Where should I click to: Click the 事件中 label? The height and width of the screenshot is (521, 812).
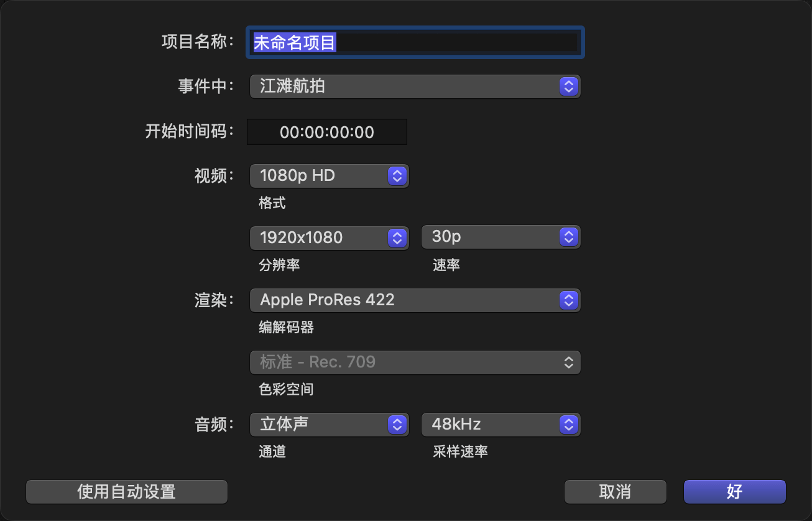(x=206, y=86)
